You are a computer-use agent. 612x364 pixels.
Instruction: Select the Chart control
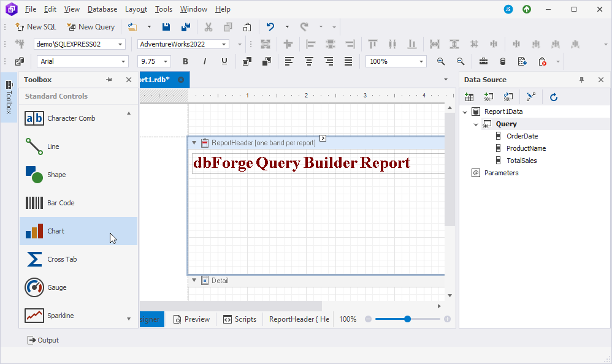pyautogui.click(x=78, y=231)
